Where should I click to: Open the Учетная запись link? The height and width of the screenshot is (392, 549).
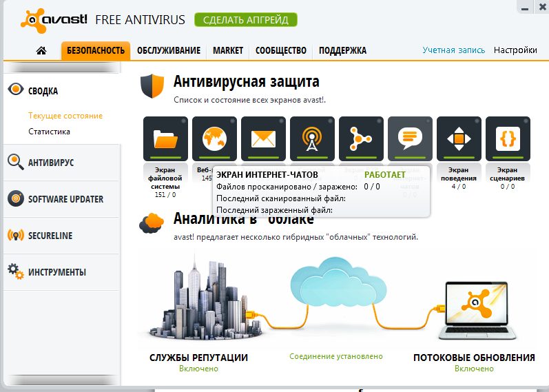tap(454, 50)
